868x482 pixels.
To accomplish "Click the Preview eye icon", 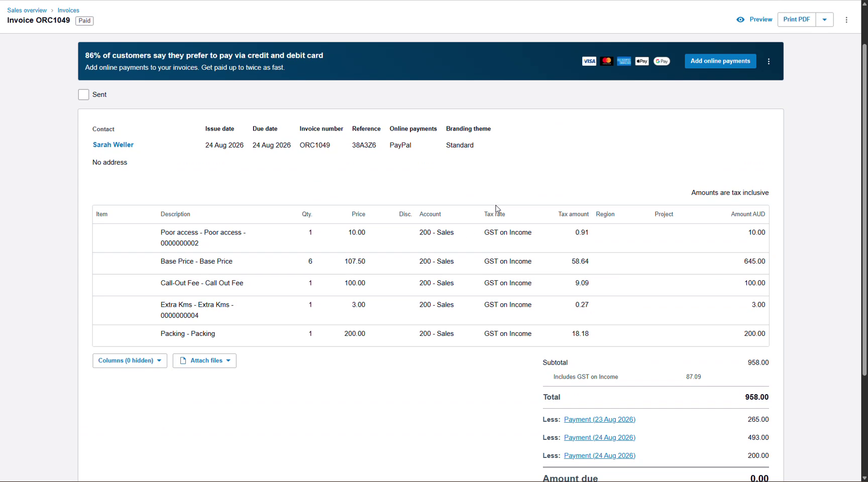I will click(x=740, y=20).
